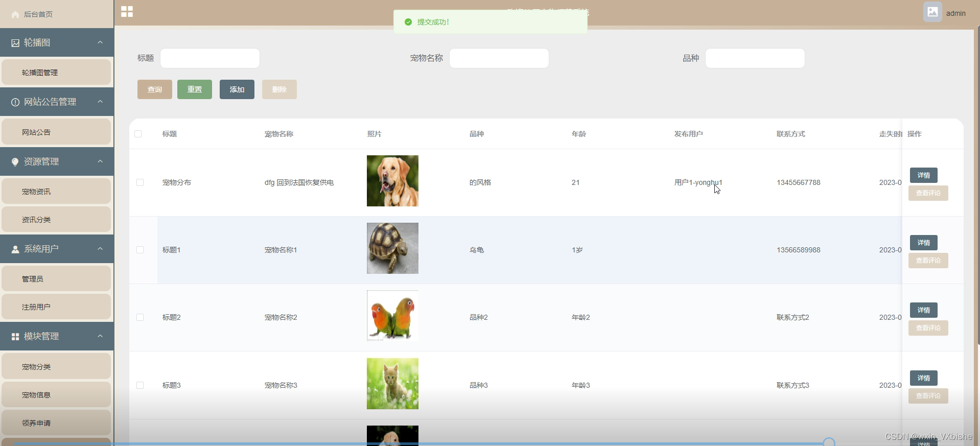
Task: Click the 网站公告管理 info icon
Action: tap(15, 102)
